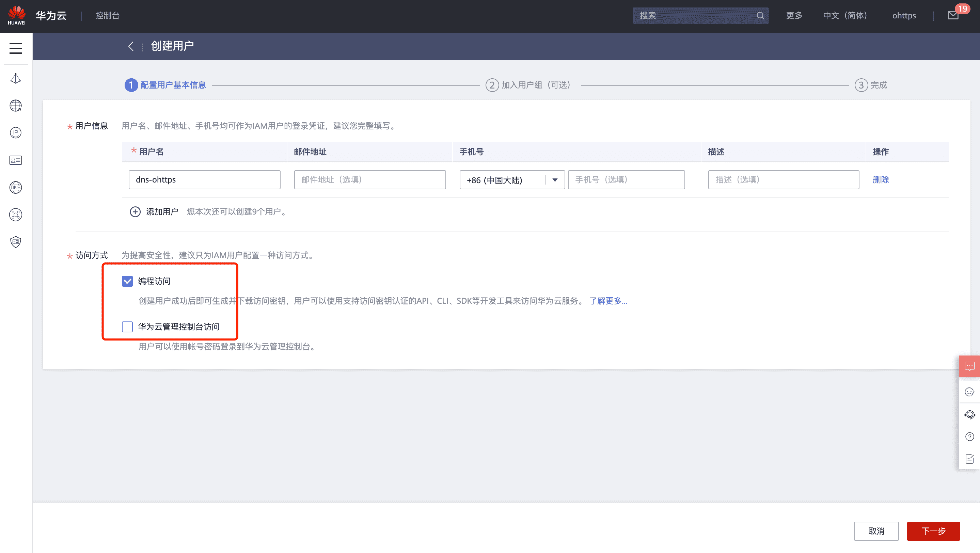Open the ohttps account menu
This screenshot has width=980, height=553.
click(904, 16)
